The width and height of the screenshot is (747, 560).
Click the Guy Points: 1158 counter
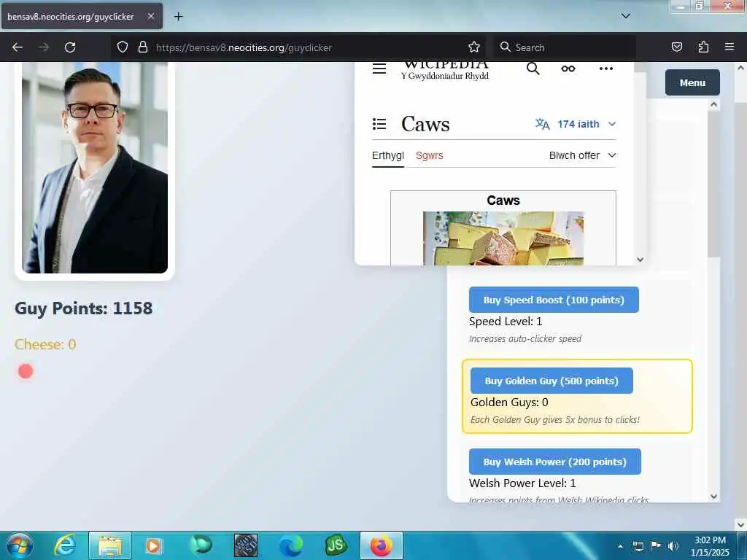click(x=83, y=308)
